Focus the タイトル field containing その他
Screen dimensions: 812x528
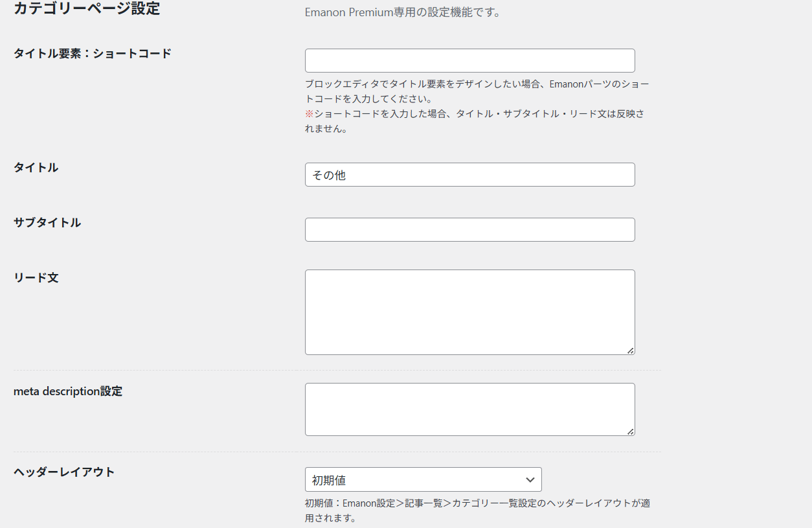[469, 174]
